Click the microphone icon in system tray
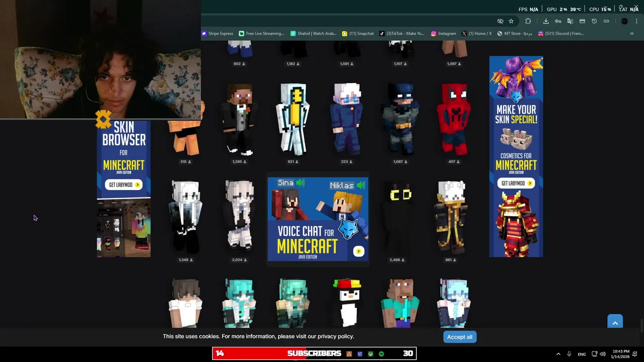Screen dimensions: 644x362 569,354
